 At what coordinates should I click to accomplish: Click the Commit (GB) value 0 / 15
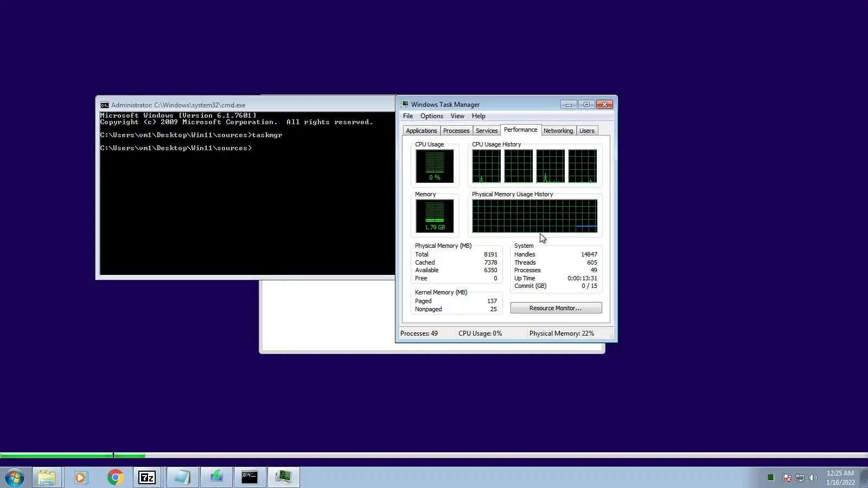coord(589,286)
